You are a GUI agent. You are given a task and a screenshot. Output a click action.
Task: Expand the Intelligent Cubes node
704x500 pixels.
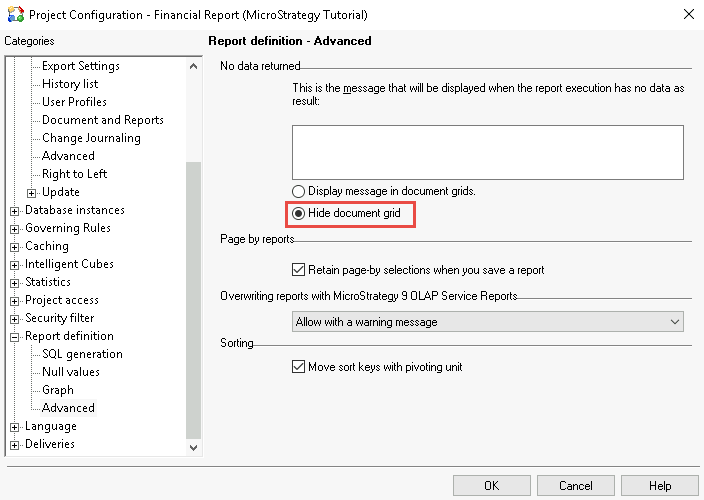[x=14, y=265]
